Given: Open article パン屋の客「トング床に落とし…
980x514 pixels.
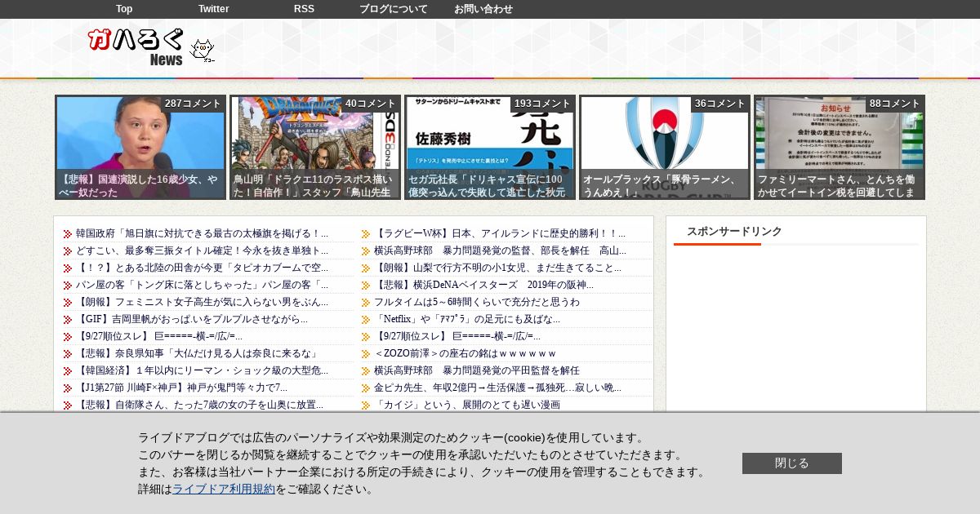Looking at the screenshot, I should [x=202, y=285].
